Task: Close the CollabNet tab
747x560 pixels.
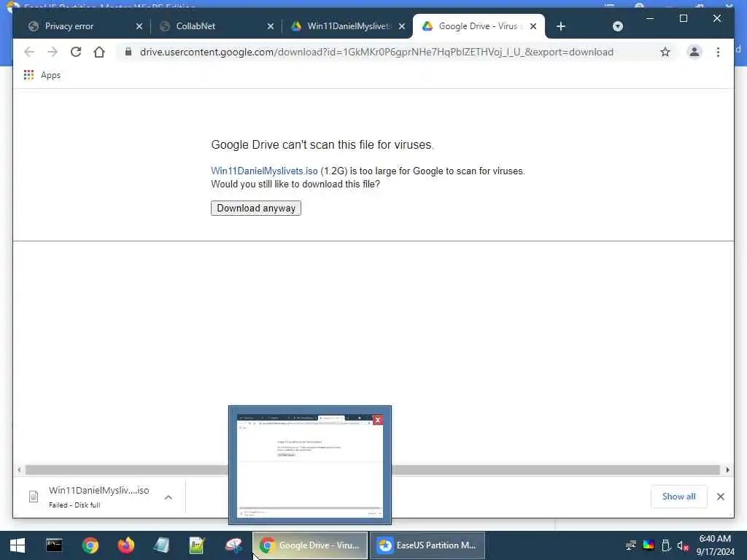Action: pos(271,26)
